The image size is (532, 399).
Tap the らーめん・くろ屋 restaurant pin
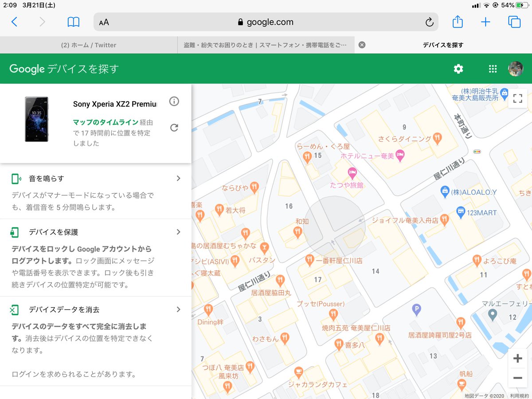coord(306,156)
